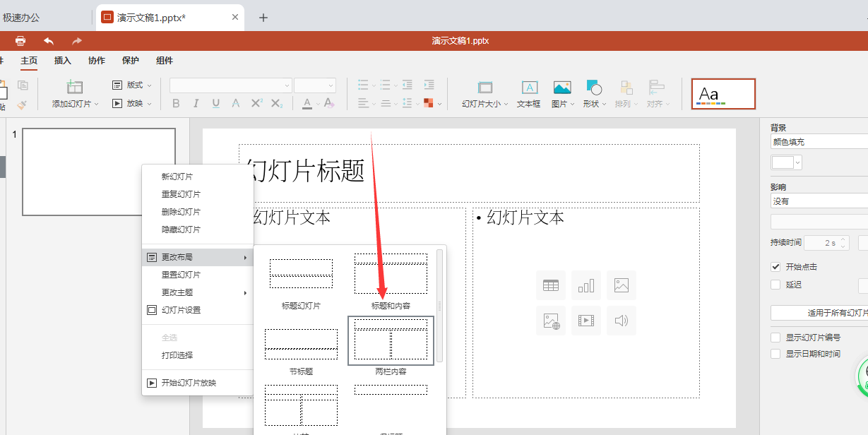Click the insert online picture placeholder icon

pos(551,321)
